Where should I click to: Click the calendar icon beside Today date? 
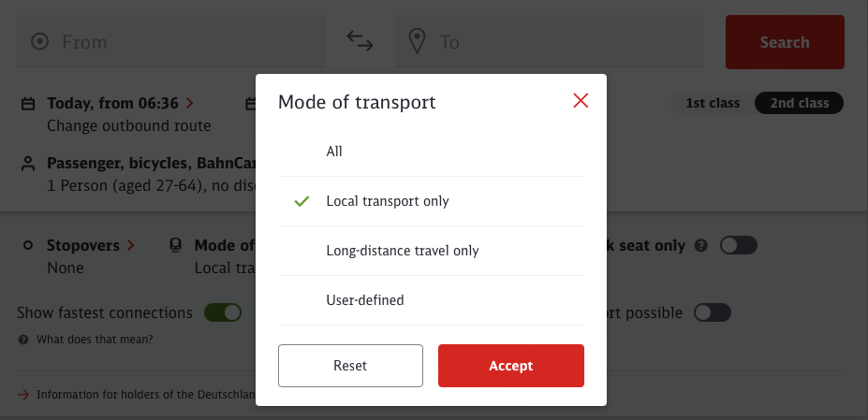28,104
